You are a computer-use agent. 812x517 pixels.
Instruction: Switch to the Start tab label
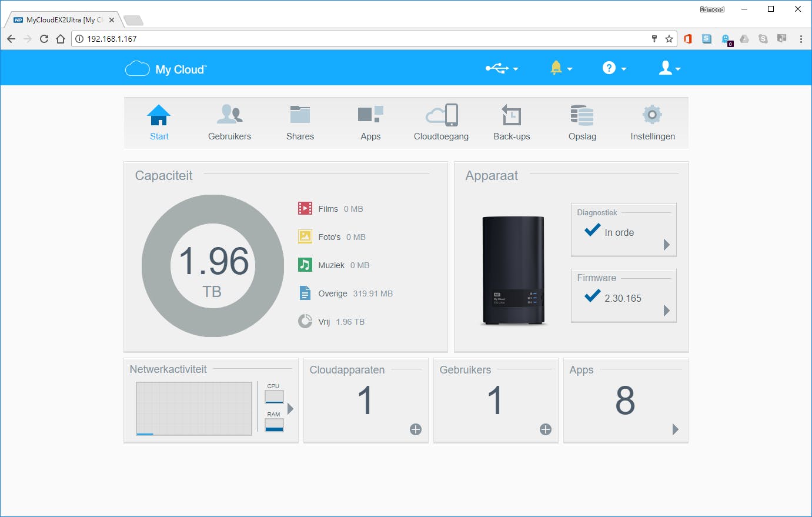coord(159,136)
